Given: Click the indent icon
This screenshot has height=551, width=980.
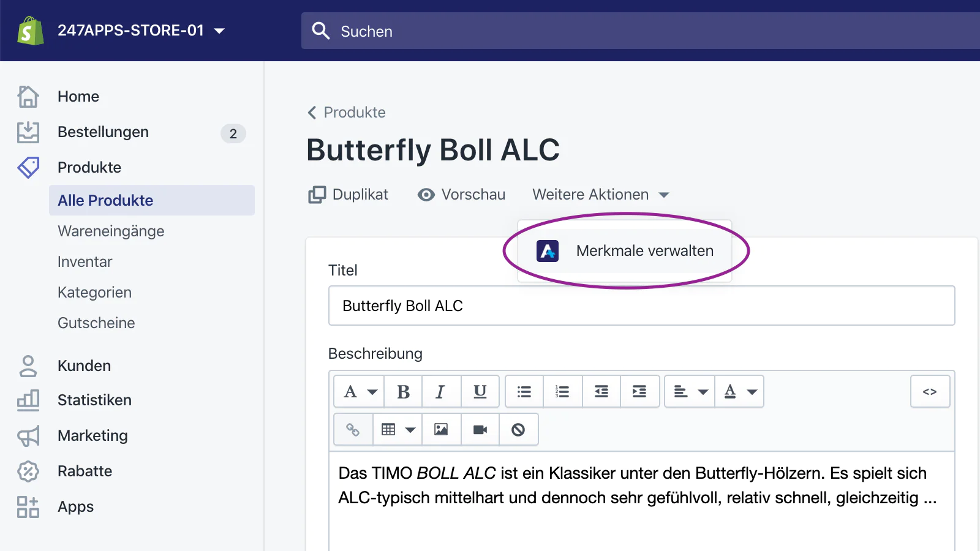Looking at the screenshot, I should 639,392.
